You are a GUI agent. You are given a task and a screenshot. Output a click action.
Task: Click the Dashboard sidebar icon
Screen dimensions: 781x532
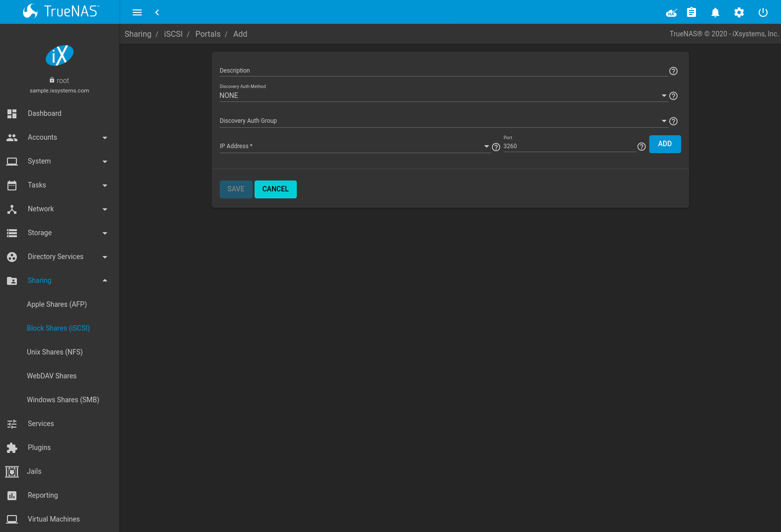[12, 114]
